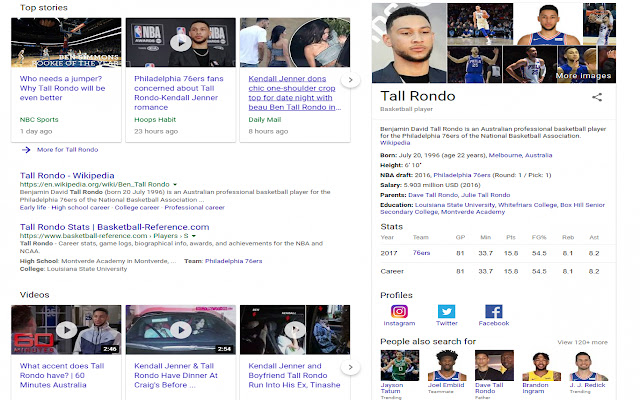Play the Run Into His Ex Tinashe video

click(295, 329)
